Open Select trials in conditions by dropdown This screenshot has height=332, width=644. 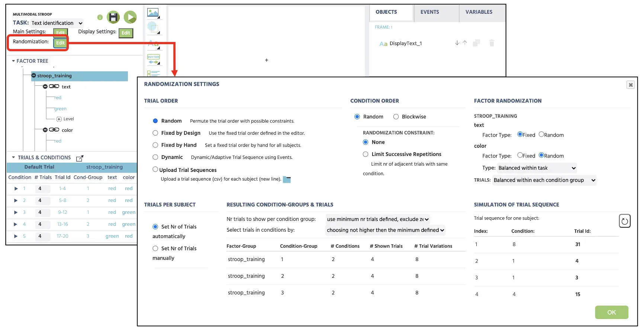coord(385,230)
